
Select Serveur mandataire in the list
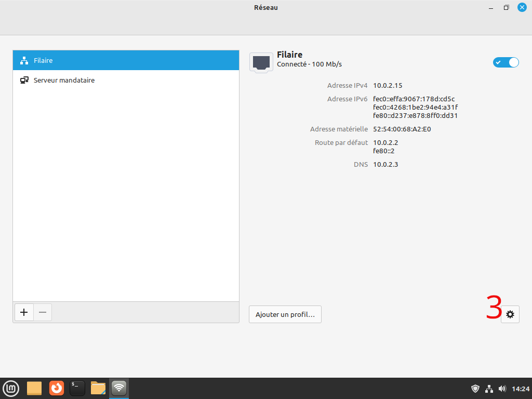click(x=126, y=81)
